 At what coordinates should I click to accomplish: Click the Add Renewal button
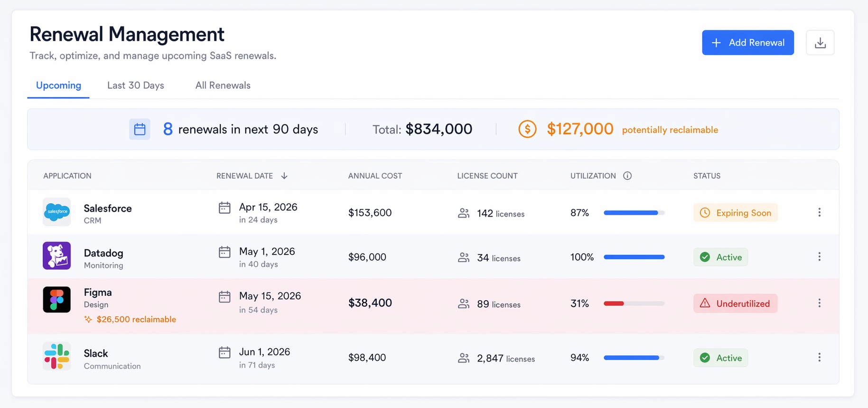pos(747,43)
